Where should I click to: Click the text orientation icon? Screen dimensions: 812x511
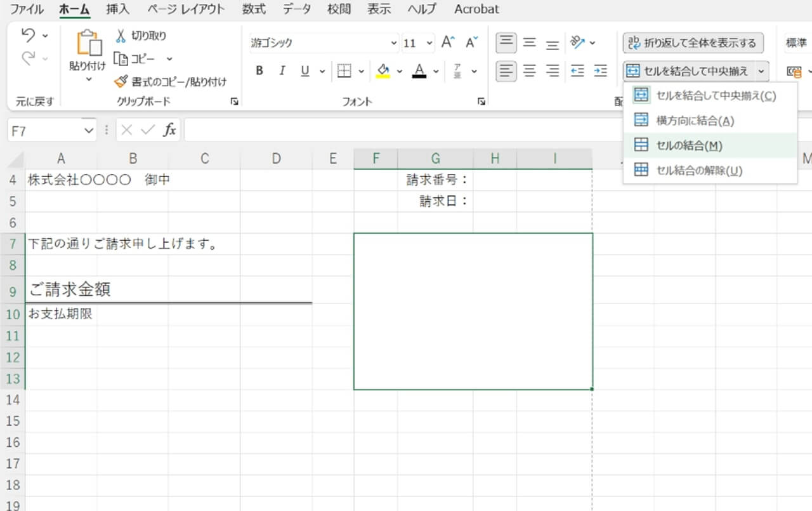pyautogui.click(x=577, y=43)
